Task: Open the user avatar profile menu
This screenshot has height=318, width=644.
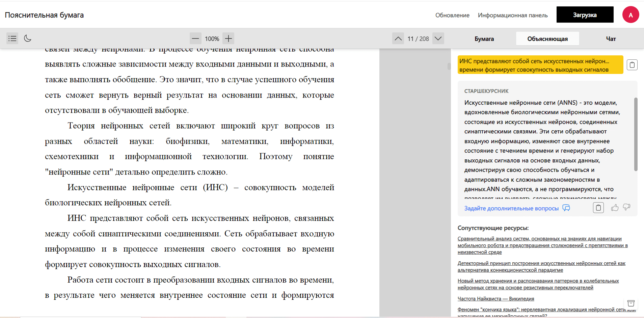Action: pos(630,15)
